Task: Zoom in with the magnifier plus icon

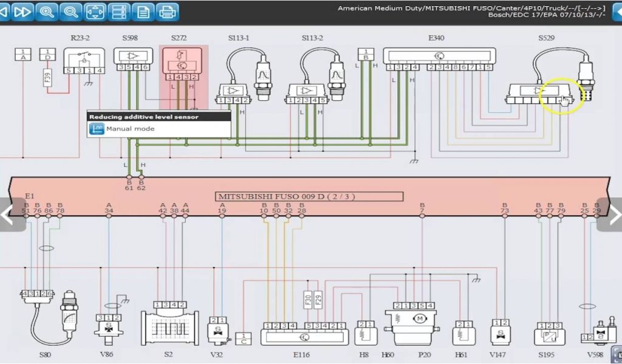Action: tap(46, 11)
